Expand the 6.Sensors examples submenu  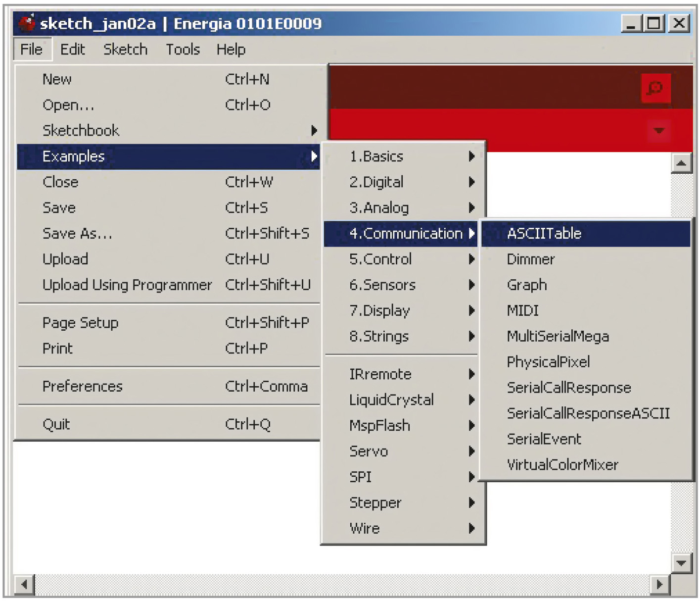tap(401, 285)
